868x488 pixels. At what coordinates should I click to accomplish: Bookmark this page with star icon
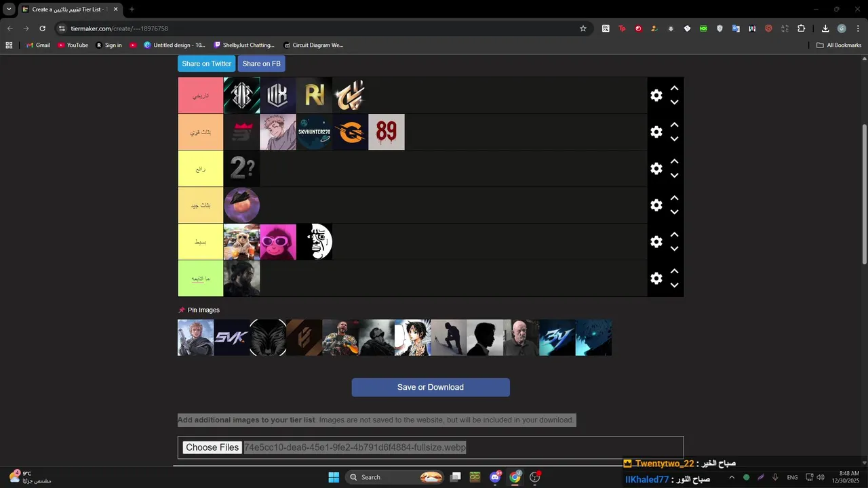point(583,28)
